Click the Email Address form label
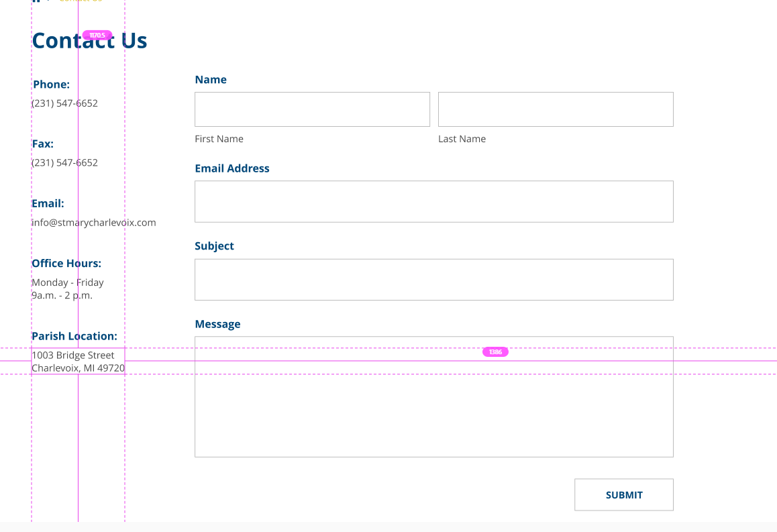This screenshot has width=777, height=532. pos(232,168)
